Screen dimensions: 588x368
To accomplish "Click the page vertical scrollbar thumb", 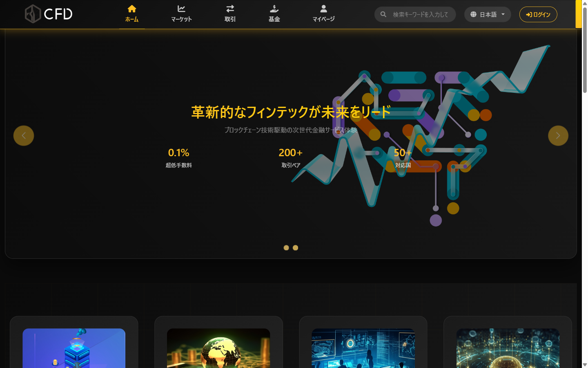I will [x=585, y=50].
